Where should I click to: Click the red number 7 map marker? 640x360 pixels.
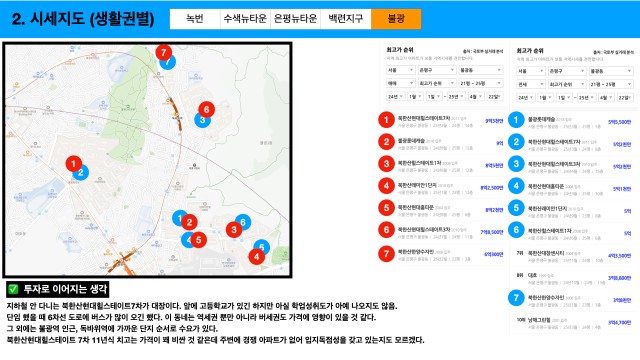164,52
